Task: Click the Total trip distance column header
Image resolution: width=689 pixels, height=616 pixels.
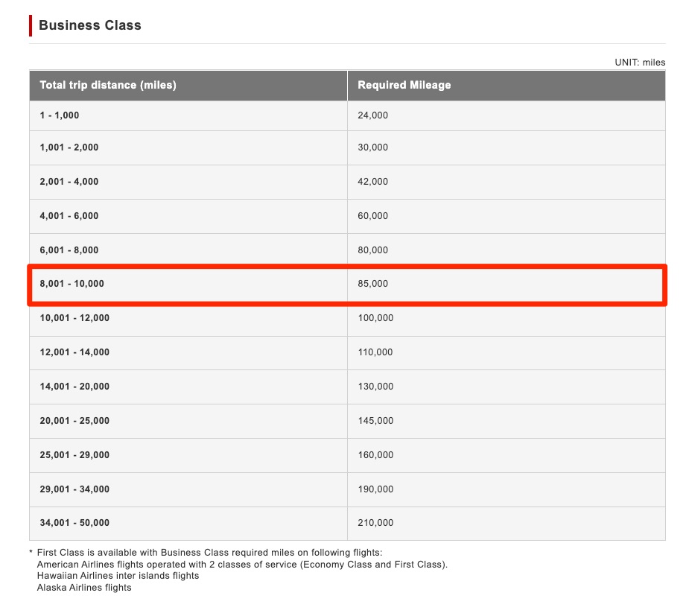Action: pos(108,85)
